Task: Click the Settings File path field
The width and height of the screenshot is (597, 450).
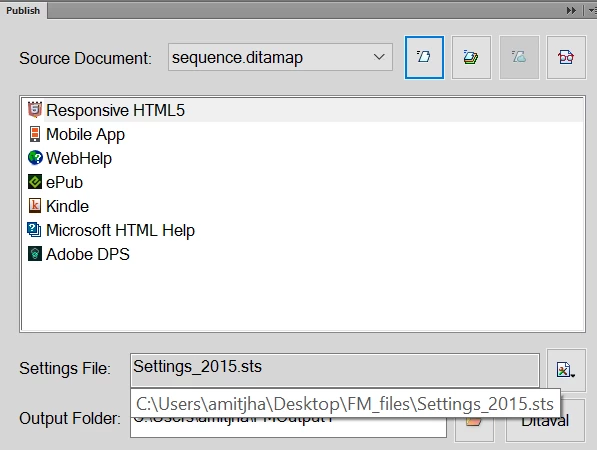Action: (335, 370)
